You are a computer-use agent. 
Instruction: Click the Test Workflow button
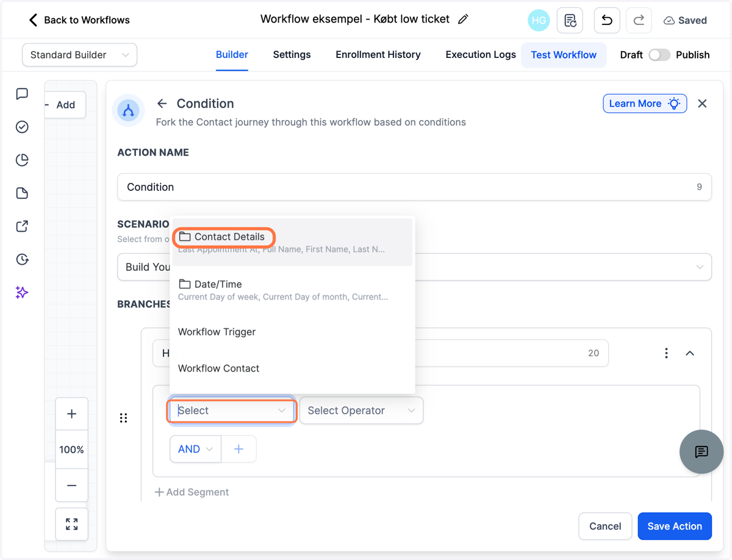click(x=564, y=55)
